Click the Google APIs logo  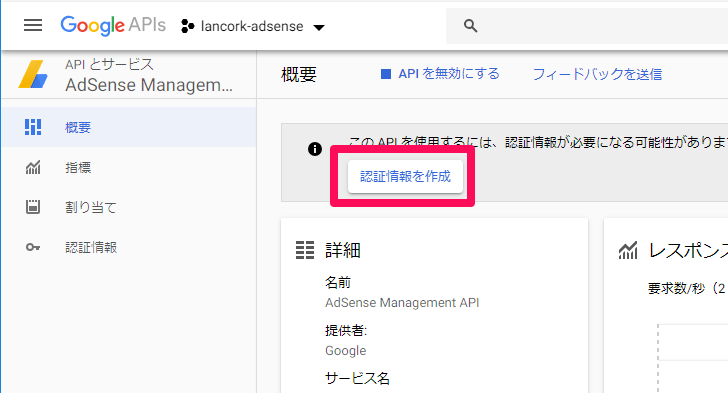(x=113, y=26)
